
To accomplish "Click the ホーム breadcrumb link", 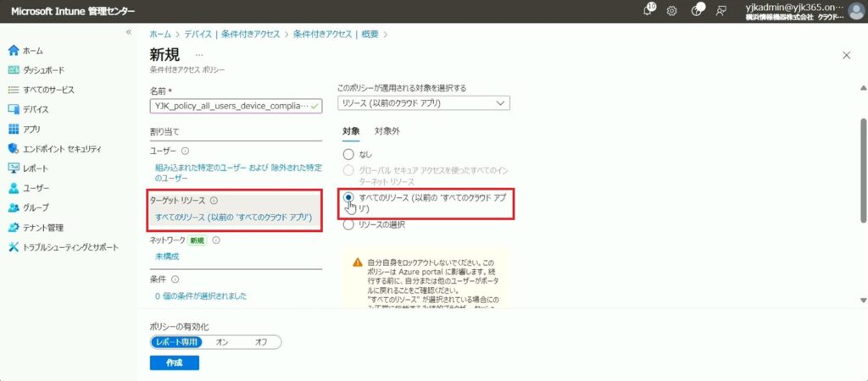I will click(x=160, y=34).
